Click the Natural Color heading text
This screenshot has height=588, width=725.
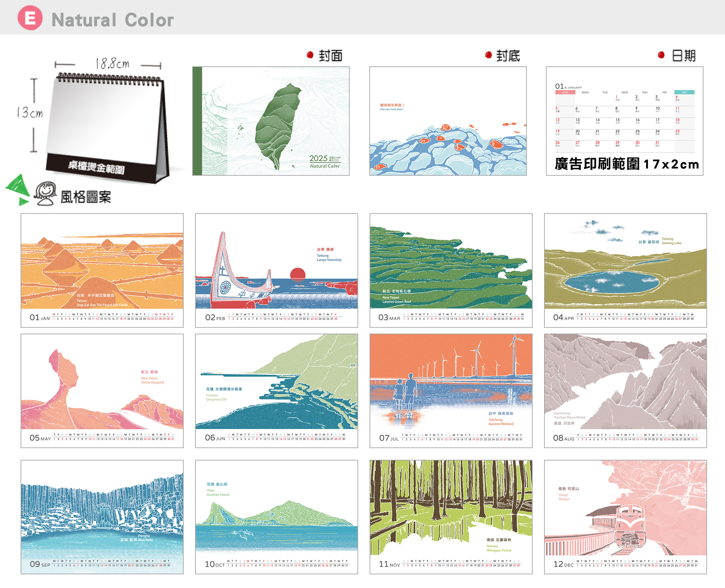(113, 20)
